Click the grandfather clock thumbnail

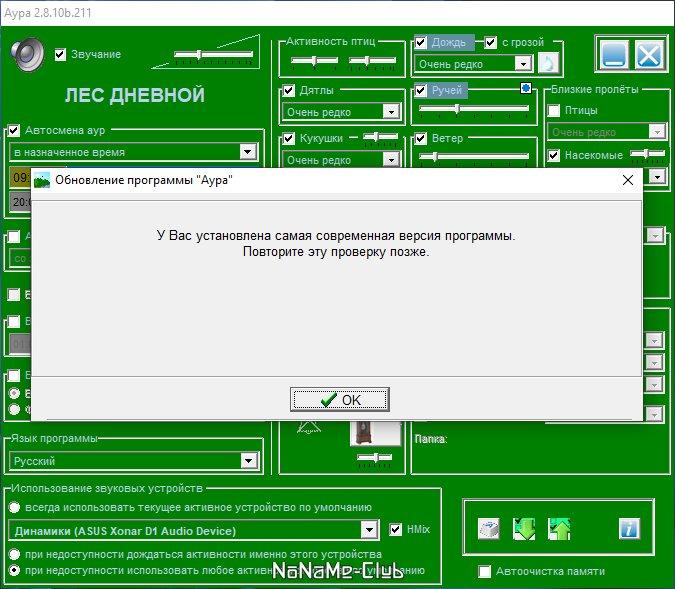coord(375,433)
